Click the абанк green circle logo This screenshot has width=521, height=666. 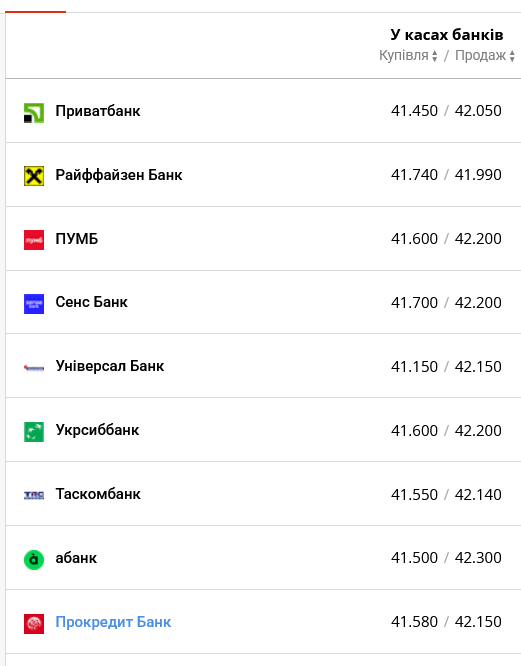coord(34,560)
